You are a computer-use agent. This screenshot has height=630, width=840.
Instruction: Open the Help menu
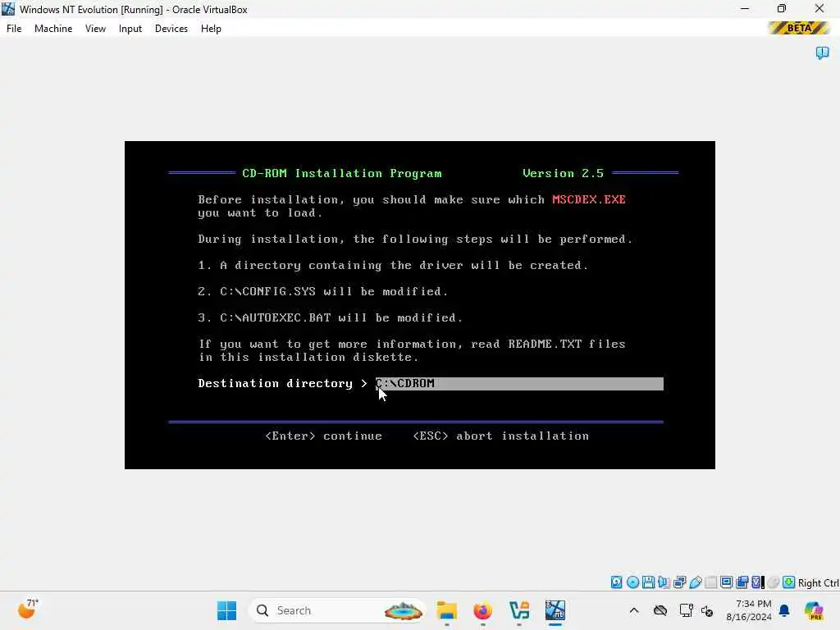coord(211,29)
